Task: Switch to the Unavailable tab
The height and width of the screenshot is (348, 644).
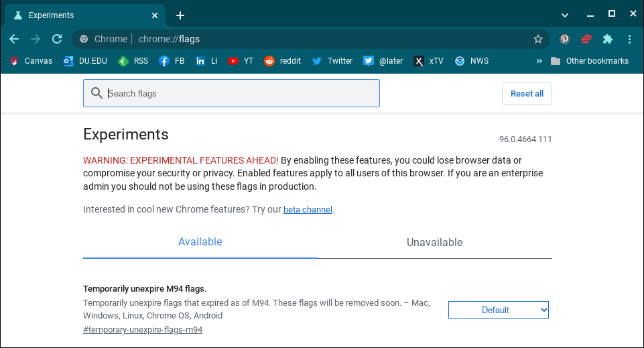Action: click(x=434, y=243)
